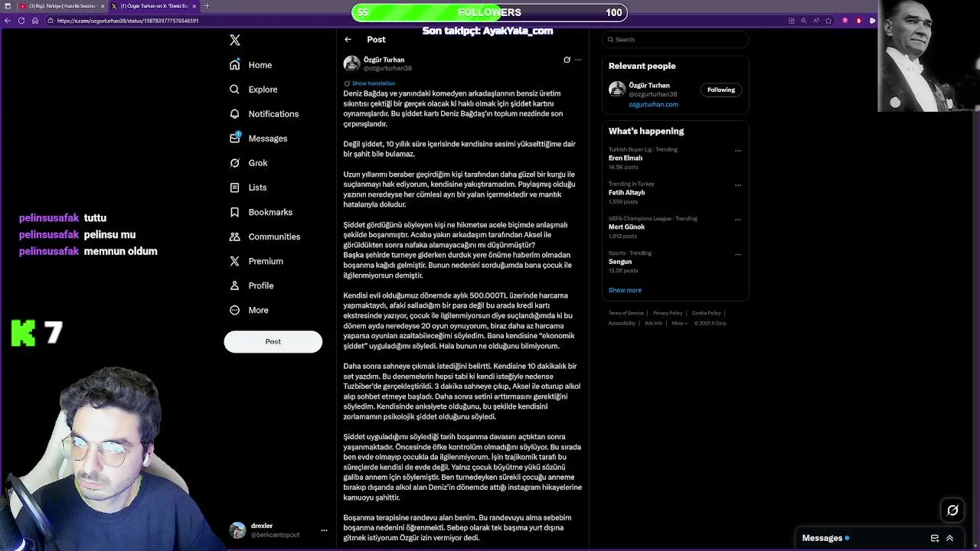Open the Notifications bell icon
Image resolution: width=980 pixels, height=551 pixels.
(x=235, y=114)
